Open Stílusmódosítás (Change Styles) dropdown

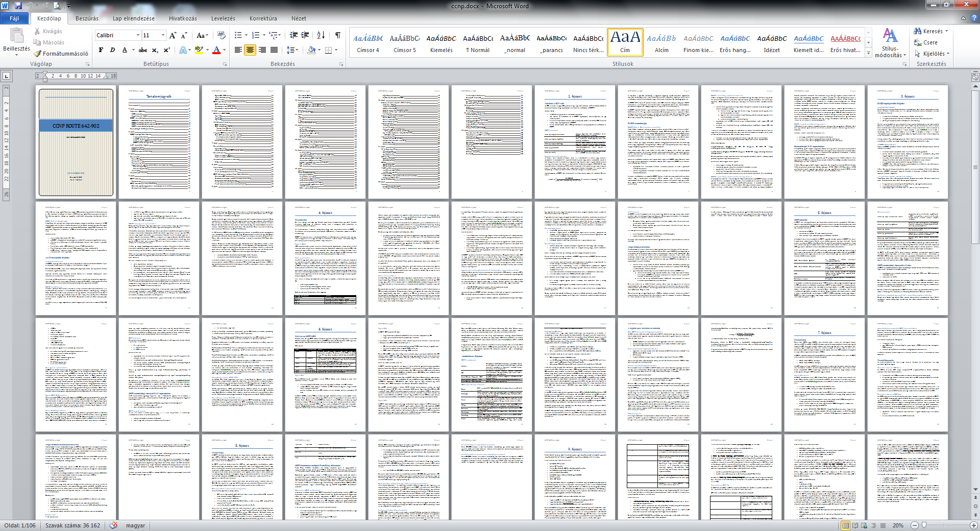890,43
